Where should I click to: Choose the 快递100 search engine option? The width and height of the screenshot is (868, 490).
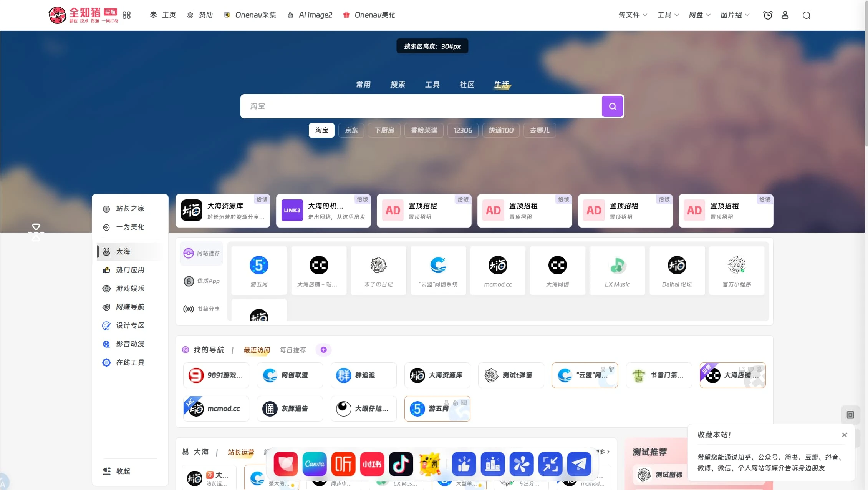(x=501, y=130)
